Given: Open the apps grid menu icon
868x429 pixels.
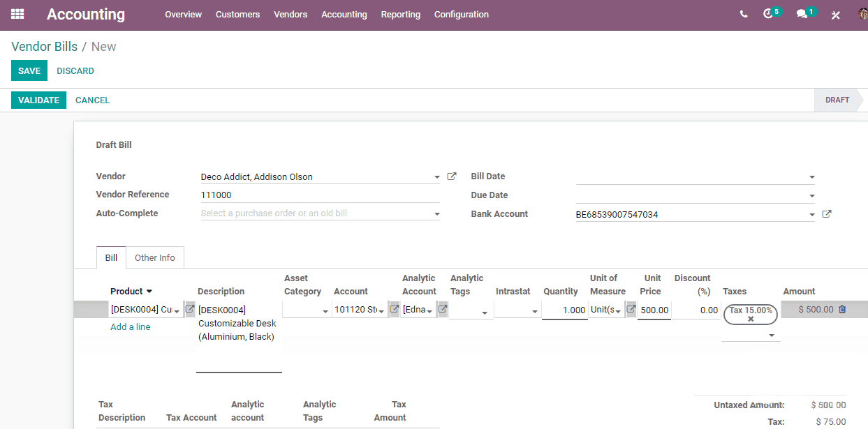Looking at the screenshot, I should click(17, 14).
